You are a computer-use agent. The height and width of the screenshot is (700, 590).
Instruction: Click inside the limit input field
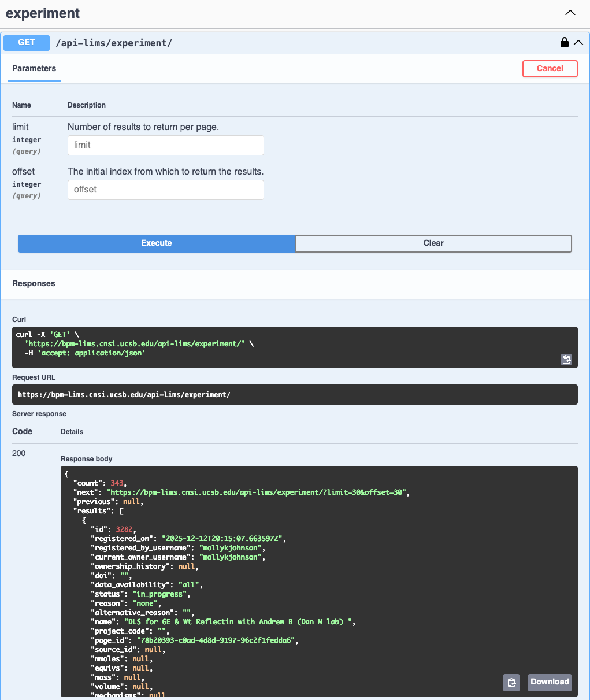click(x=165, y=145)
